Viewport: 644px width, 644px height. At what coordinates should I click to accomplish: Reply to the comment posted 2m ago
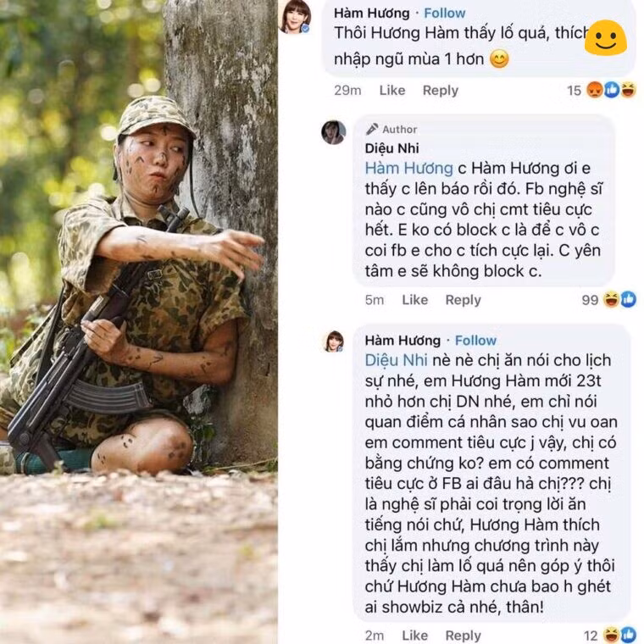[463, 636]
